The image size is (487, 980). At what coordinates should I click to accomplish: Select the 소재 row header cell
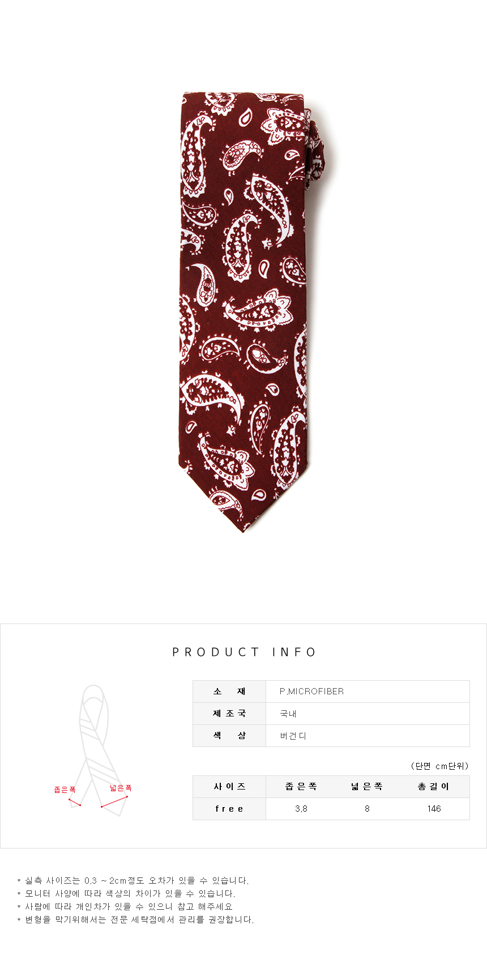(x=229, y=691)
